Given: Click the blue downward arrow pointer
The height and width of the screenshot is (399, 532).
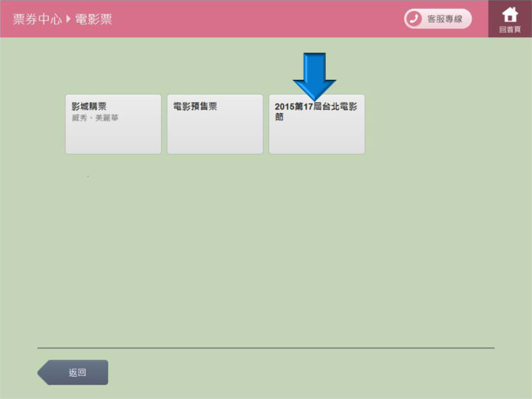Looking at the screenshot, I should tap(314, 75).
